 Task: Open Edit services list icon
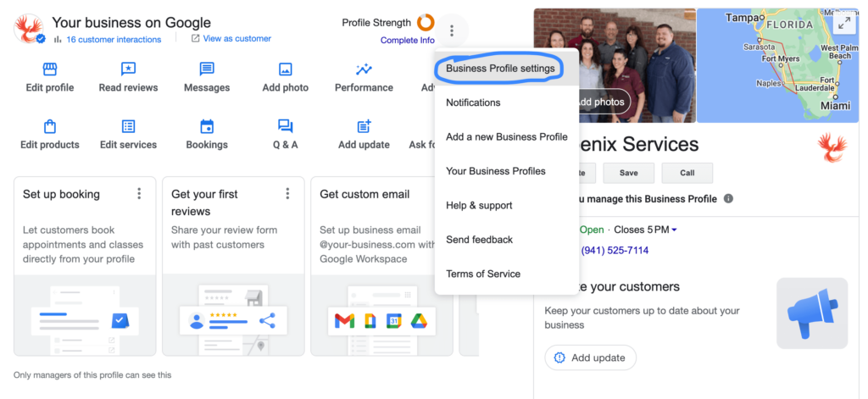pyautogui.click(x=129, y=126)
